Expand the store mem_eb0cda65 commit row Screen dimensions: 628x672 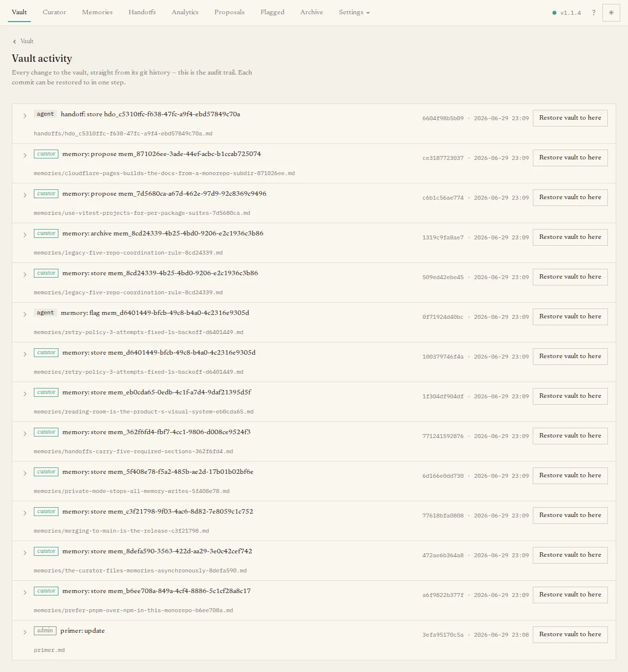click(x=25, y=394)
